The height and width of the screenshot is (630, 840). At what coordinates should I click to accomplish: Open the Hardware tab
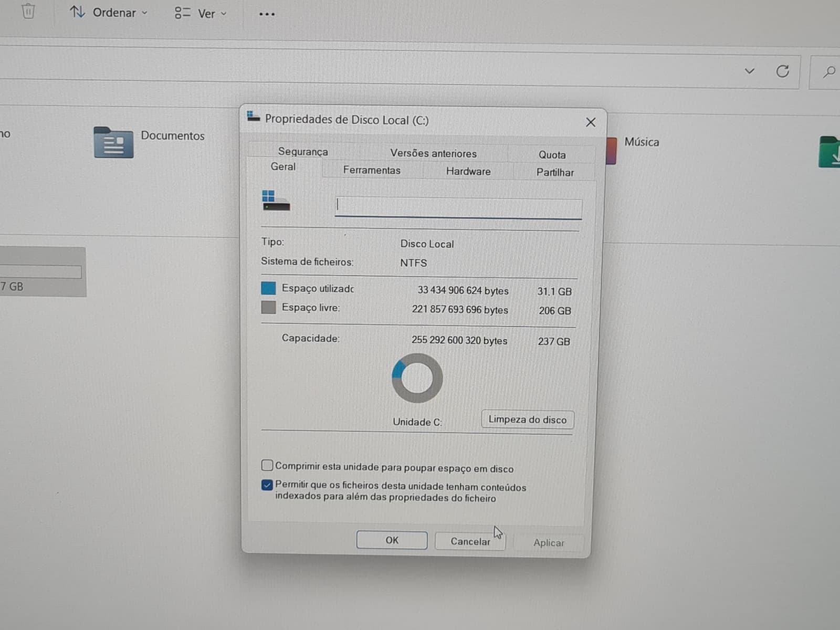(468, 171)
